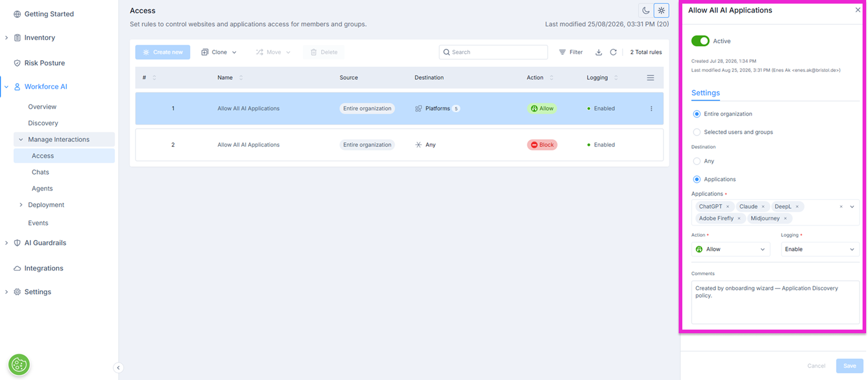
Task: Collapse Manage Interactions tree
Action: [x=21, y=139]
